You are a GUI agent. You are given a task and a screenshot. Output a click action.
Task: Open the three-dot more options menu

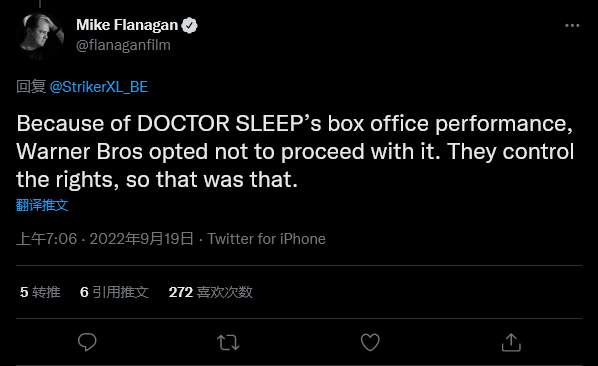(x=572, y=26)
